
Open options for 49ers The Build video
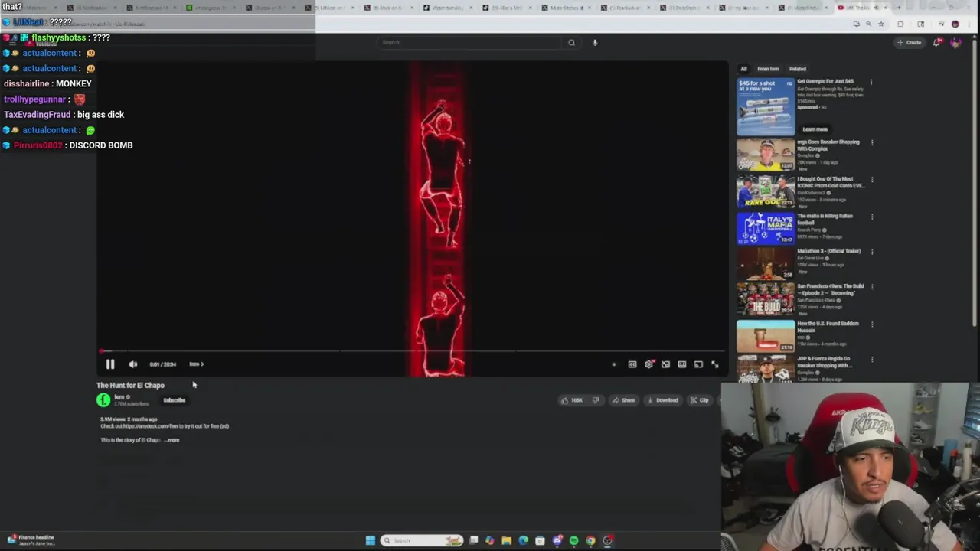pos(871,287)
